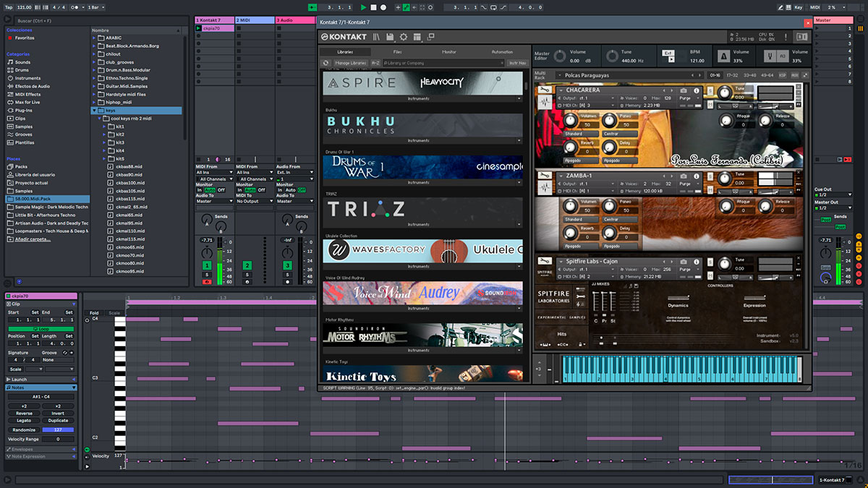This screenshot has height=488, width=868.
Task: Select Instruments category in browser
Action: click(x=27, y=78)
